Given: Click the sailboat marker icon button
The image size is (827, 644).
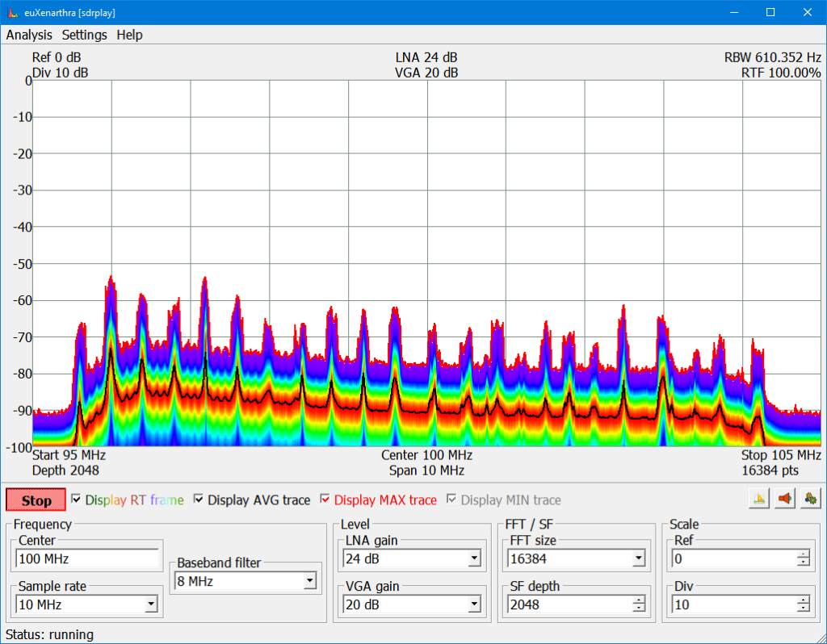Looking at the screenshot, I should (759, 499).
